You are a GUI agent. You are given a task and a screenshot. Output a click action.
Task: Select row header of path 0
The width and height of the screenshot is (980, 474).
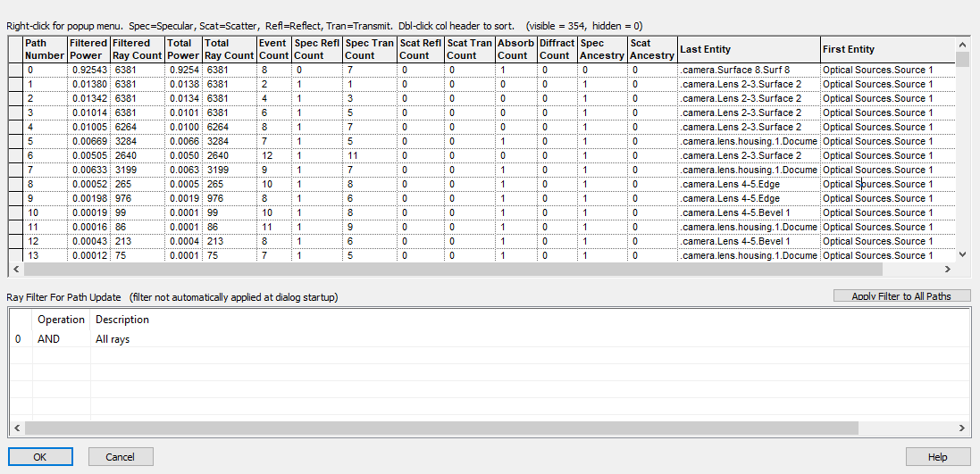(x=15, y=70)
